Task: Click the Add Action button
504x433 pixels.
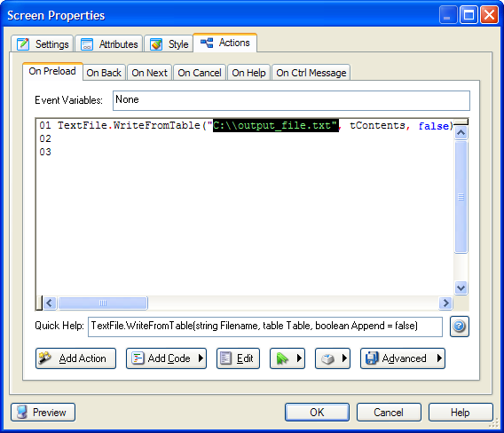Action: tap(75, 358)
